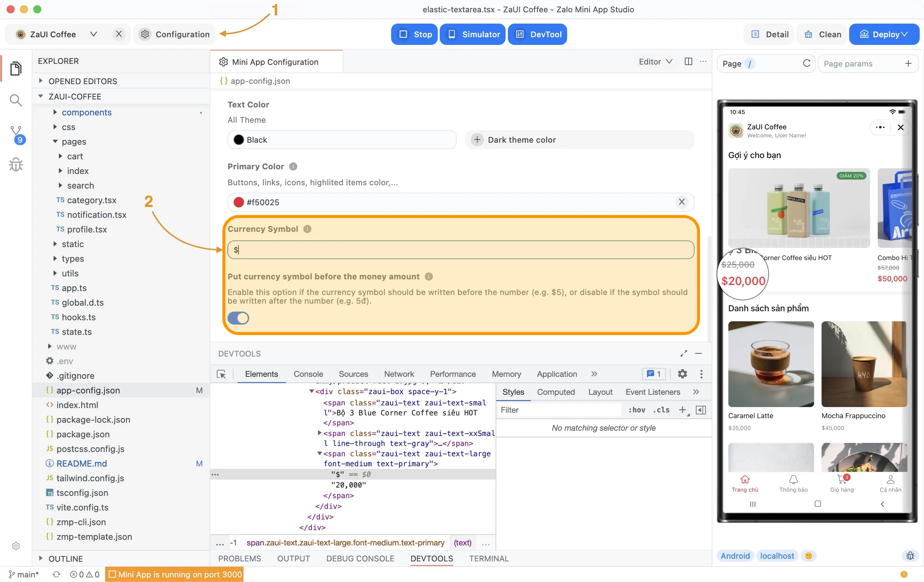Switch to Sources tab in DevTools

click(x=353, y=374)
